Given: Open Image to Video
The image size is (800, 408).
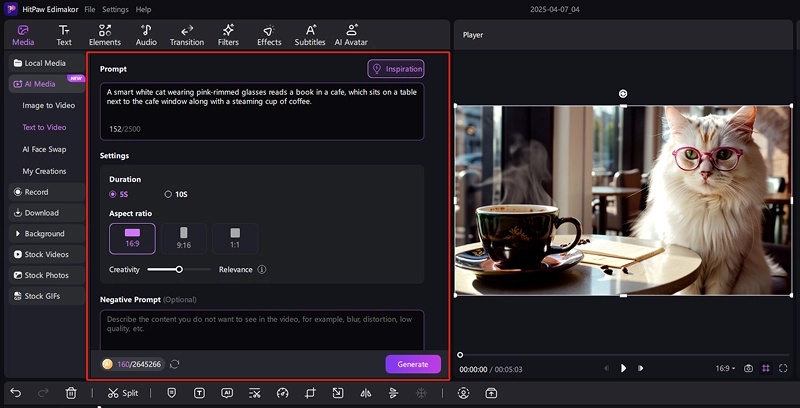Looking at the screenshot, I should coord(48,106).
